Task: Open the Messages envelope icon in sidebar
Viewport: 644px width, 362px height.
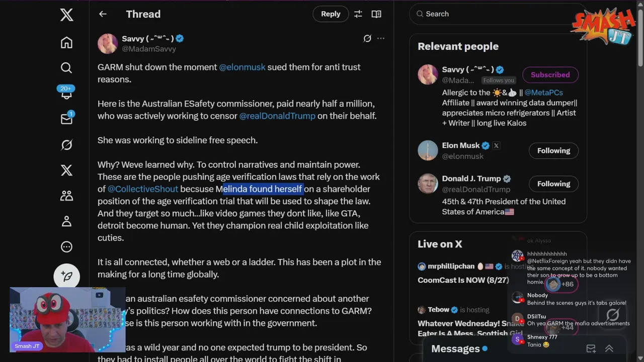Action: (66, 119)
